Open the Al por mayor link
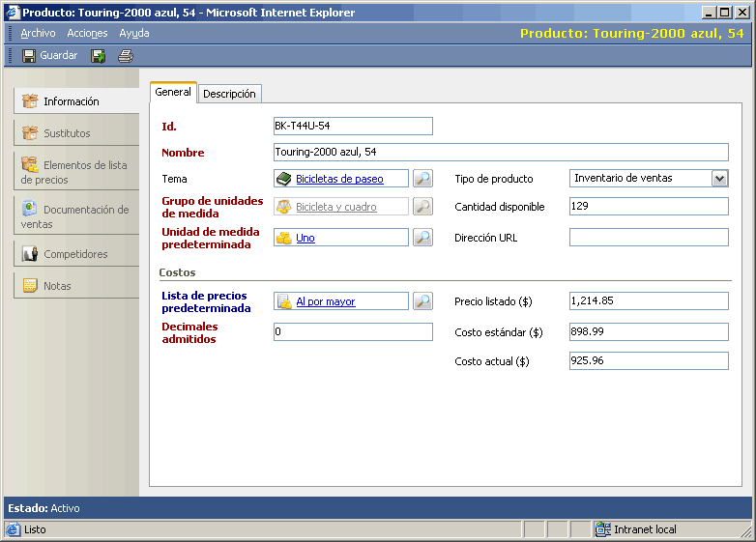 tap(326, 301)
